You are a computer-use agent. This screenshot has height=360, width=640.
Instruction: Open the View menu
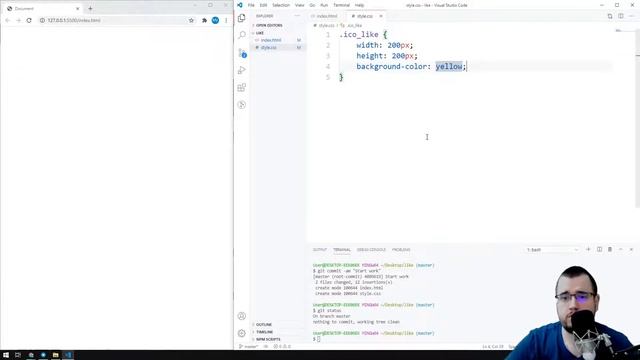click(300, 5)
